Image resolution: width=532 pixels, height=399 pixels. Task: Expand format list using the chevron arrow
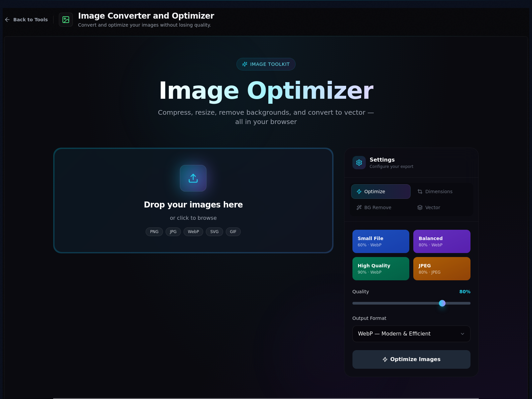[463, 334]
